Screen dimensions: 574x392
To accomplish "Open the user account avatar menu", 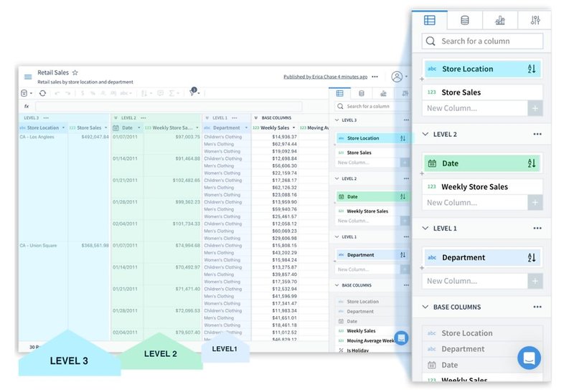I will pyautogui.click(x=397, y=77).
